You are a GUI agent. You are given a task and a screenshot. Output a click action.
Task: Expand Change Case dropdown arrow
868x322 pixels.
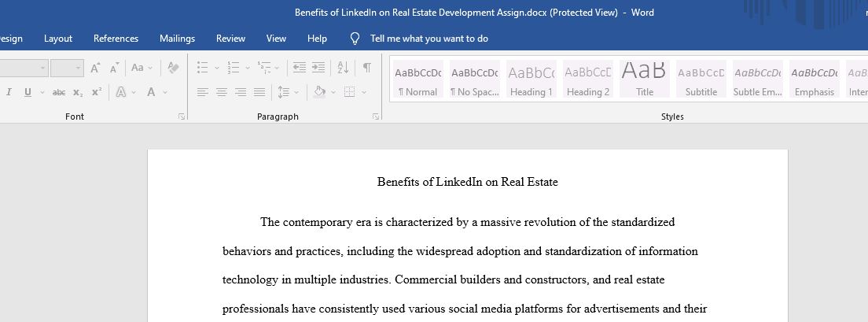click(x=150, y=68)
